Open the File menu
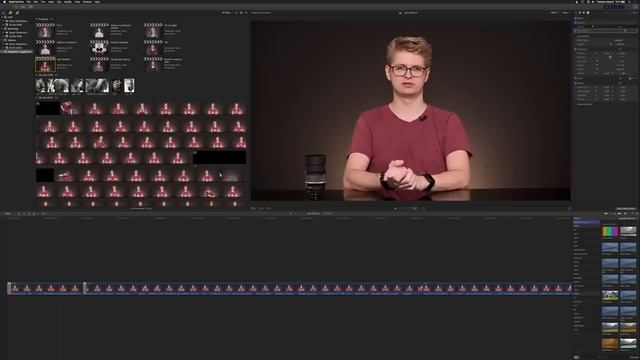The height and width of the screenshot is (360, 640). pos(29,2)
